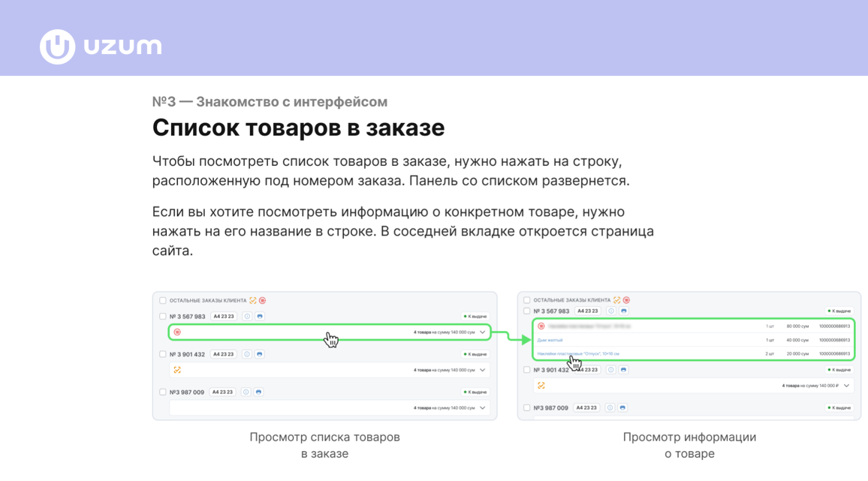Open product link 'Наклейки пластиковые "Отпуск"'
This screenshot has height=481, width=868.
578,353
